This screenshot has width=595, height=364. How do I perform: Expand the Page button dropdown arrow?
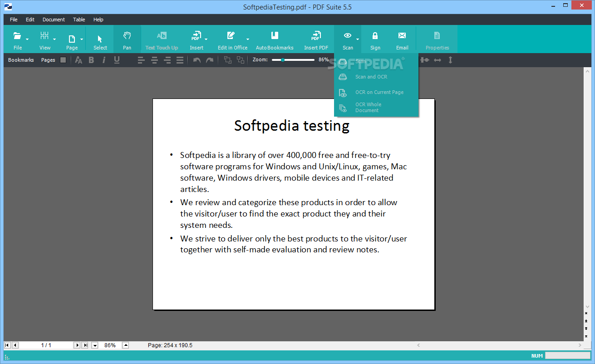pos(82,39)
